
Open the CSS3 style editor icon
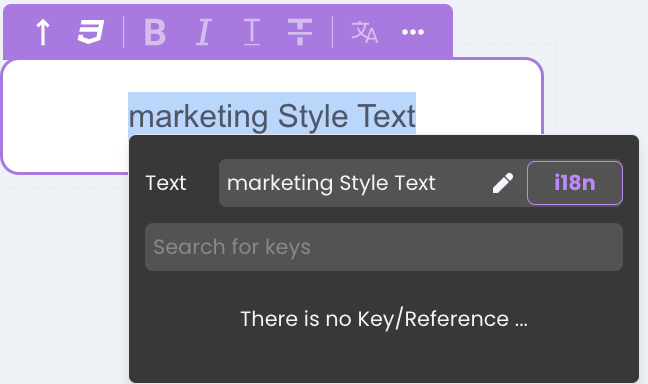pos(91,32)
